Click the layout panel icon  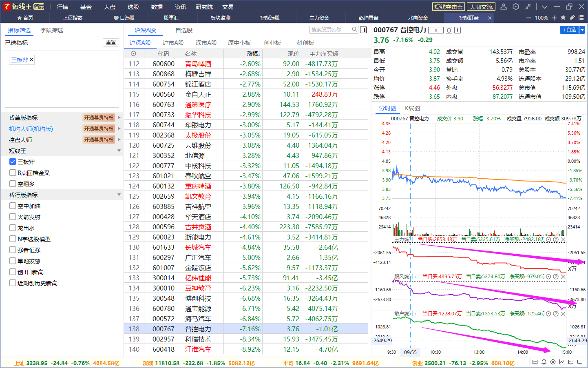(x=581, y=18)
